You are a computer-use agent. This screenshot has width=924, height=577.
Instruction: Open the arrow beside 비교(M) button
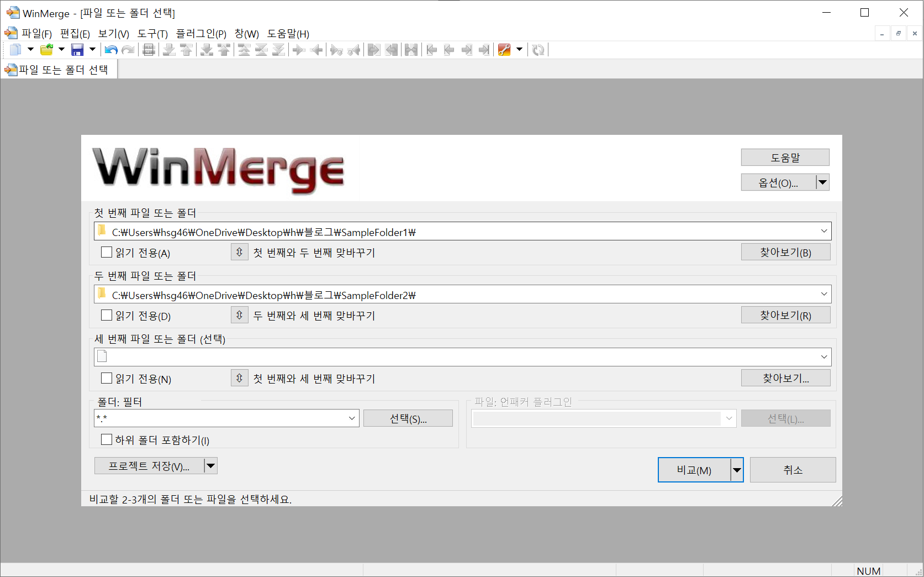click(x=737, y=470)
